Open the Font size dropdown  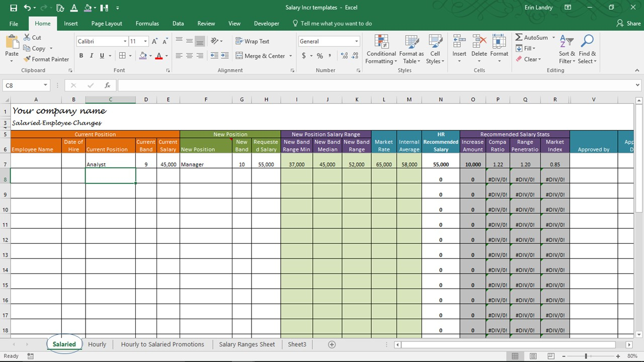point(145,41)
